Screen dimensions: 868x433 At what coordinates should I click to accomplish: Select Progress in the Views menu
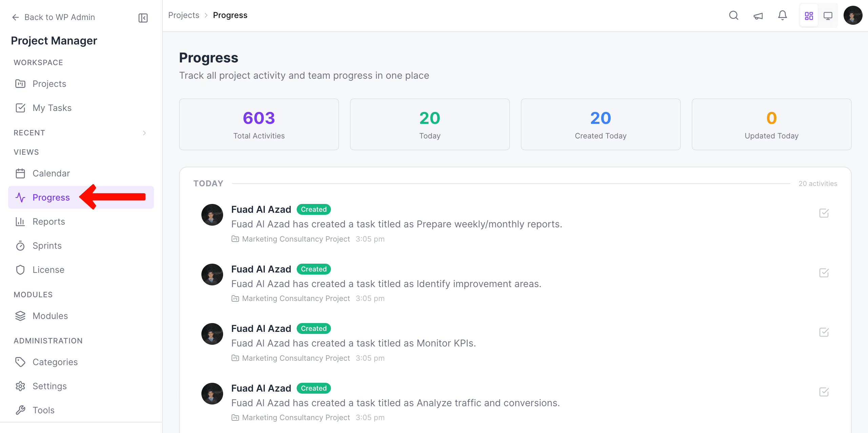(51, 197)
